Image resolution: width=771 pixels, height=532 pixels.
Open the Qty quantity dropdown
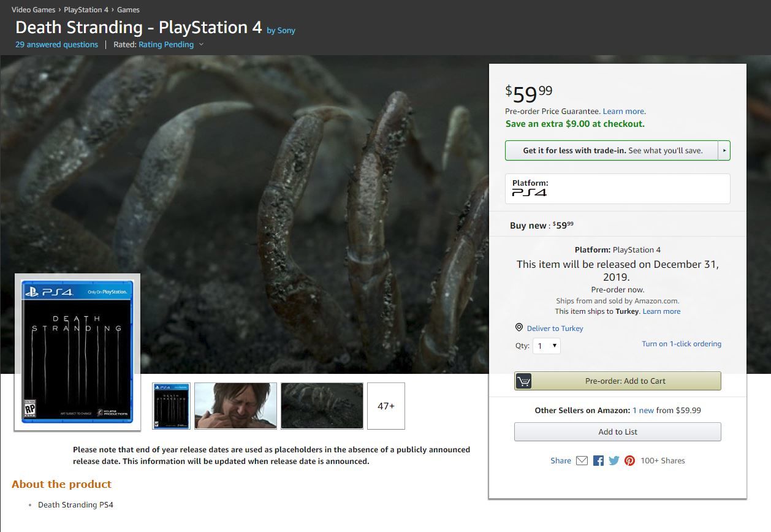click(x=547, y=346)
